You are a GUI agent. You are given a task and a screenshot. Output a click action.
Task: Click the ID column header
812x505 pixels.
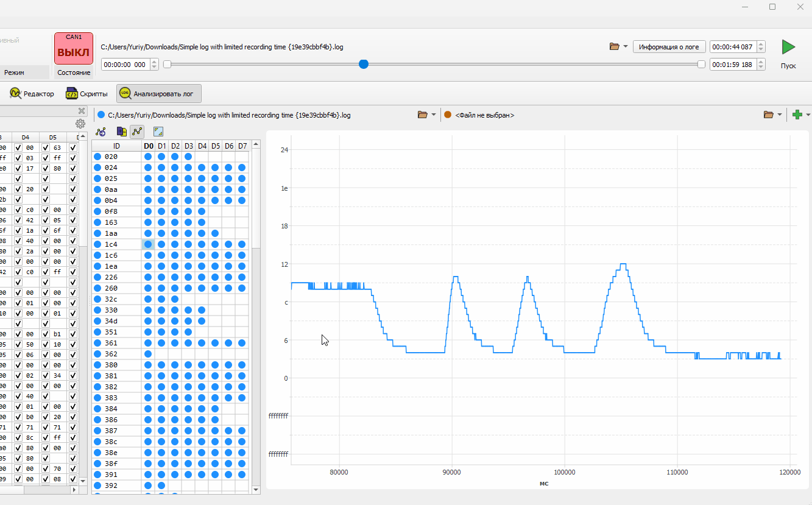pos(116,146)
